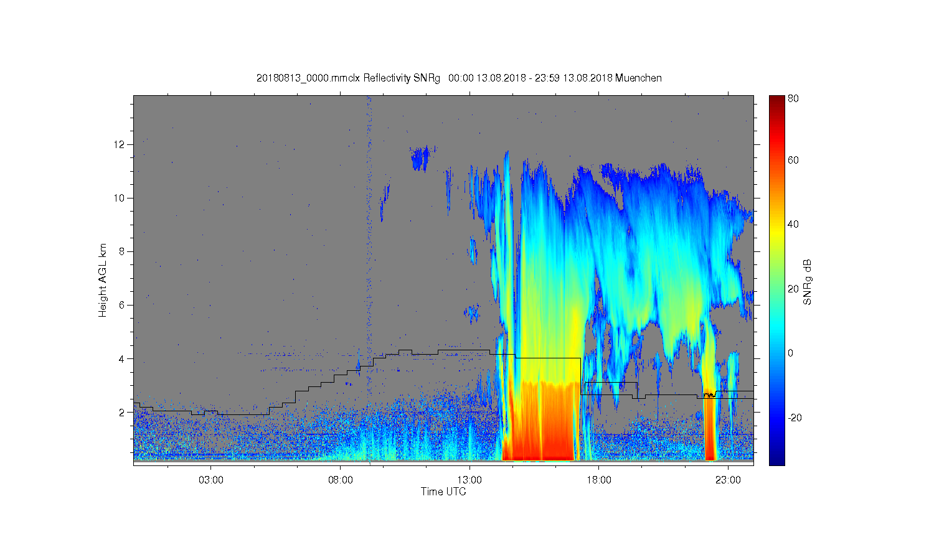The height and width of the screenshot is (560, 934).
Task: Click the height tick label 6
Action: point(122,305)
